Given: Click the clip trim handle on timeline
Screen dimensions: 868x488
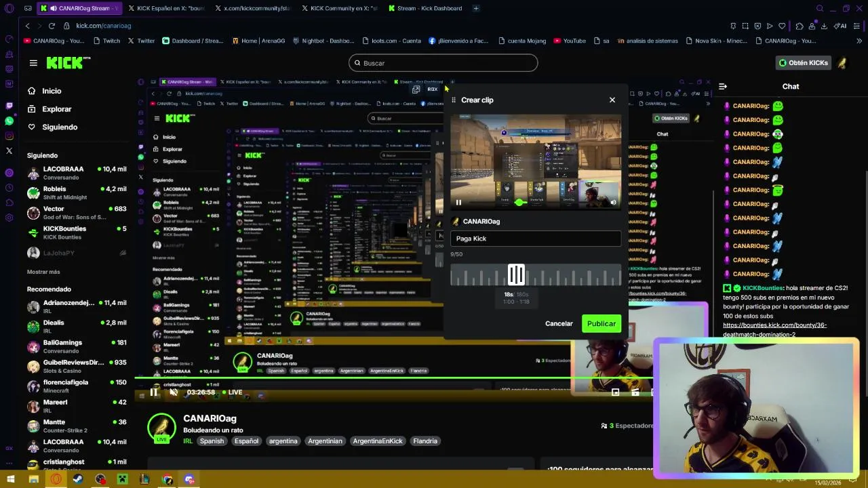Looking at the screenshot, I should [x=516, y=274].
